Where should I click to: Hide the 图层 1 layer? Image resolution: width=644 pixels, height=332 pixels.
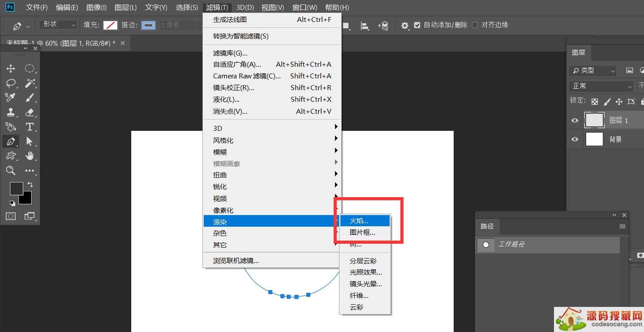575,121
